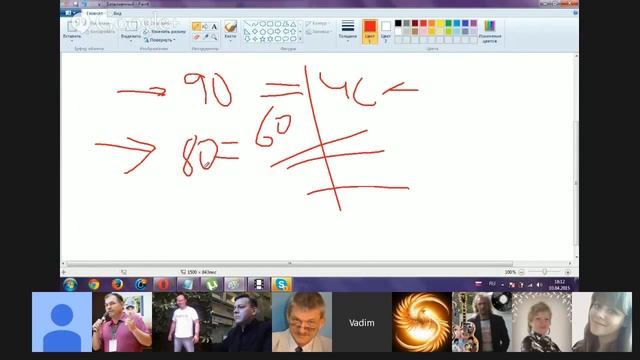Click the horizontal canvas scrollbar
The image size is (640, 360).
click(289, 264)
